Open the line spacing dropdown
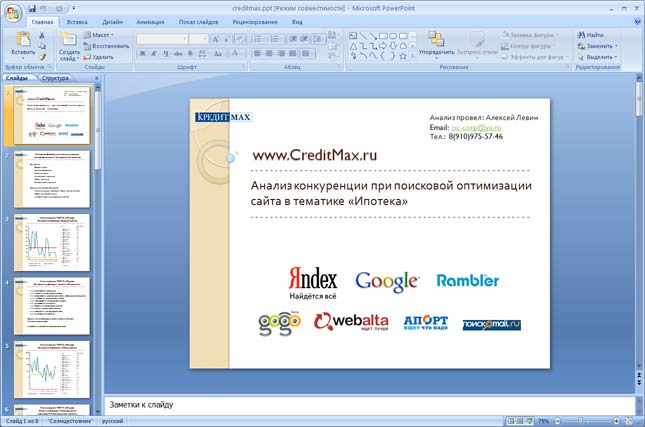The width and height of the screenshot is (645, 427). pos(319,39)
